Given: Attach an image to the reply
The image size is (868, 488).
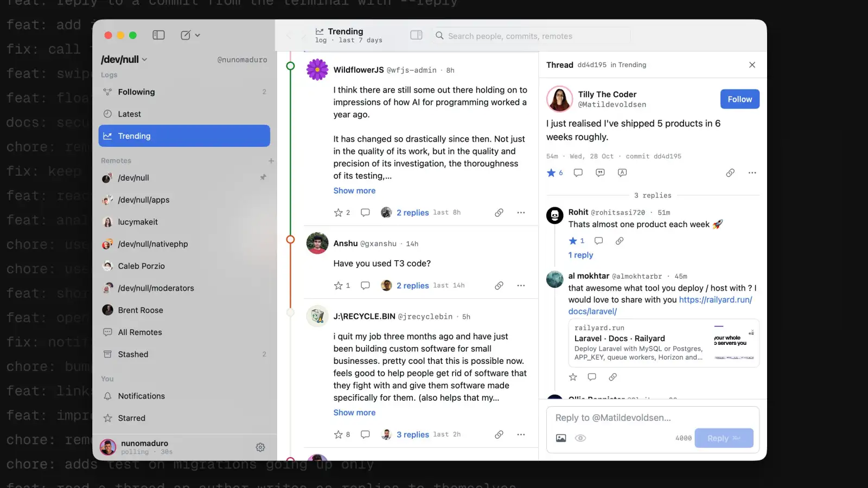Looking at the screenshot, I should point(561,438).
